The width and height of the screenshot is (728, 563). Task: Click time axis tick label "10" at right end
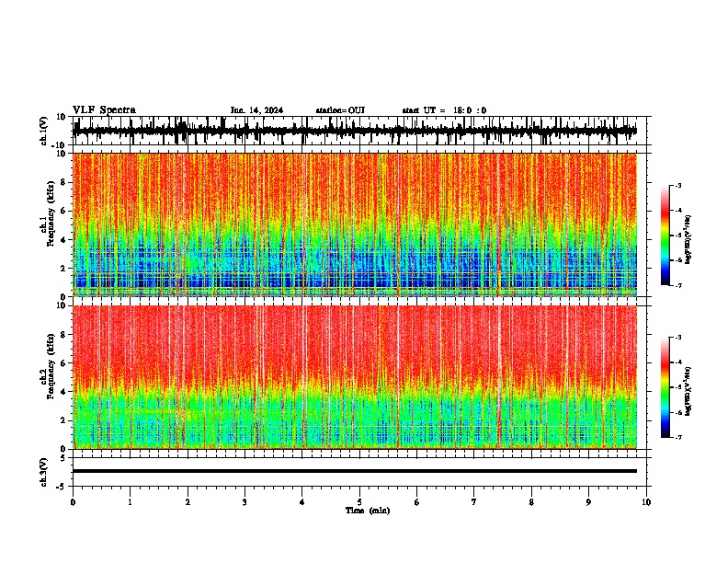click(646, 502)
